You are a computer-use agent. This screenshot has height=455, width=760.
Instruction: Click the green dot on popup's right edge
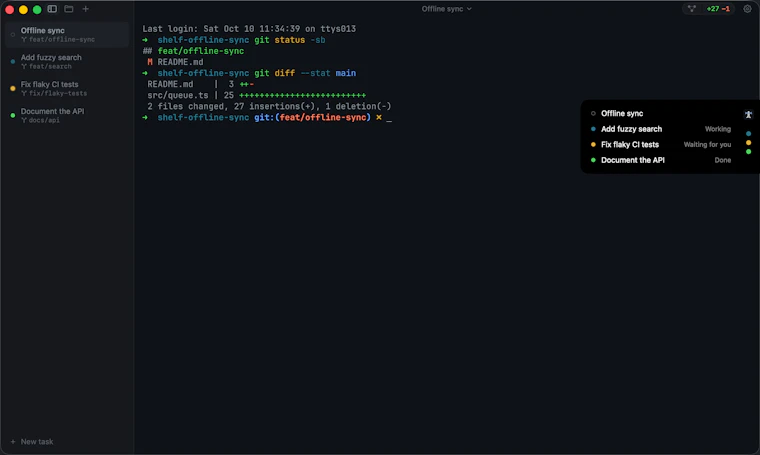(748, 152)
